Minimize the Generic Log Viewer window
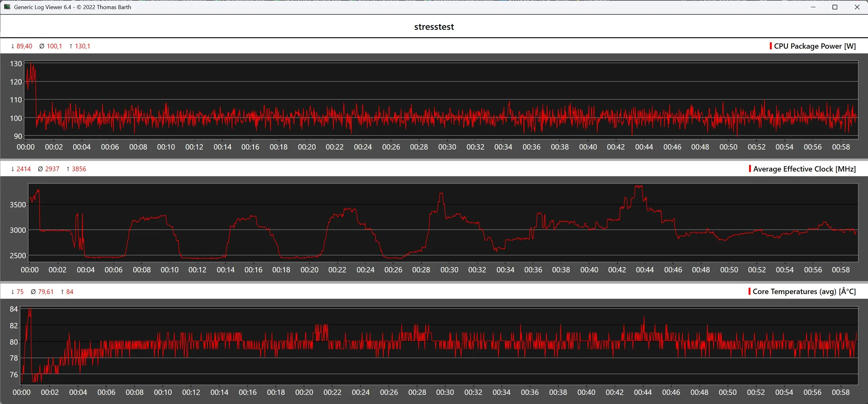 [813, 7]
